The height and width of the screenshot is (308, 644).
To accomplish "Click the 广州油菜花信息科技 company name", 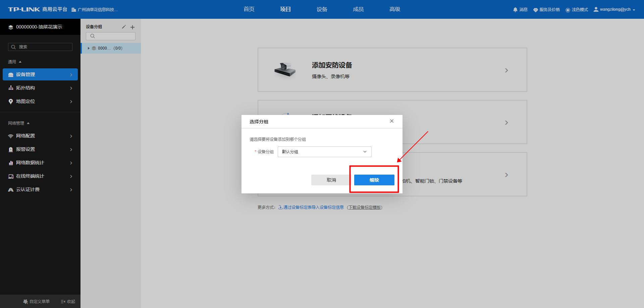I will click(x=95, y=10).
